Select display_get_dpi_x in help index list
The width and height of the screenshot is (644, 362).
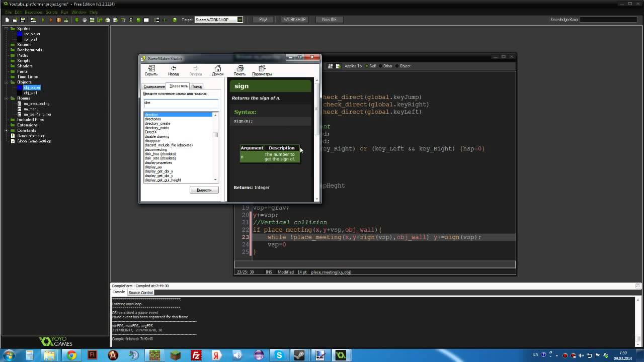(x=158, y=171)
